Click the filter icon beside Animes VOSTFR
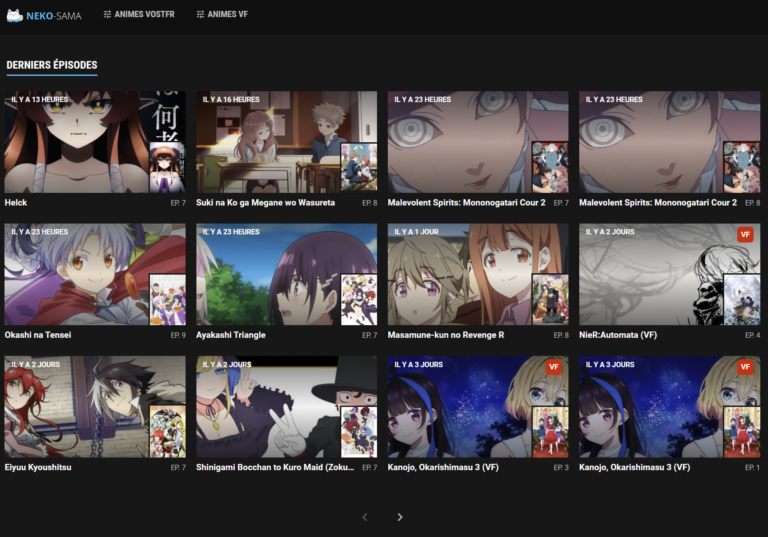Viewport: 768px width, 537px height. [107, 15]
